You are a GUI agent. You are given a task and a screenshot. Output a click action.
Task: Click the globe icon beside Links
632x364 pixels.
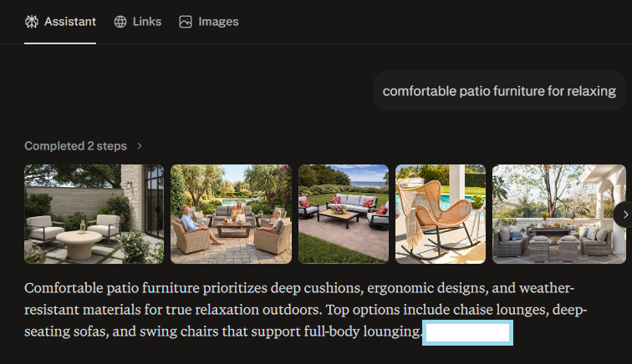pyautogui.click(x=120, y=22)
